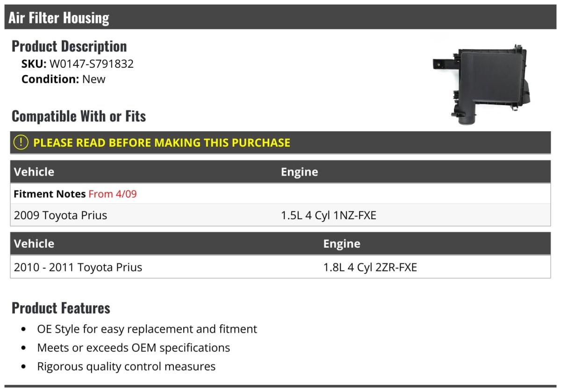The image size is (561, 392).
Task: Select the 2009 Toyota Prius row
Action: coord(61,215)
